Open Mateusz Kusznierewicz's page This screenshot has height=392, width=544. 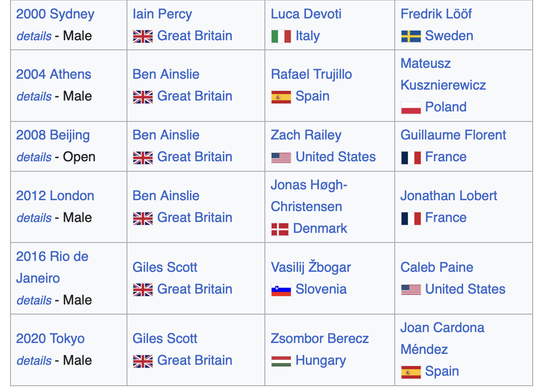[443, 74]
